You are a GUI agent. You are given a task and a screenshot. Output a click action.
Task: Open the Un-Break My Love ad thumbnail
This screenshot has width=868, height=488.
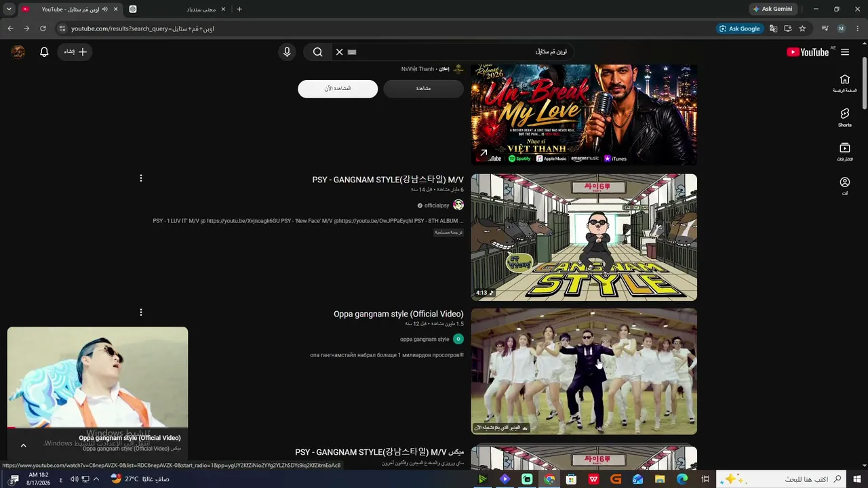pos(584,115)
